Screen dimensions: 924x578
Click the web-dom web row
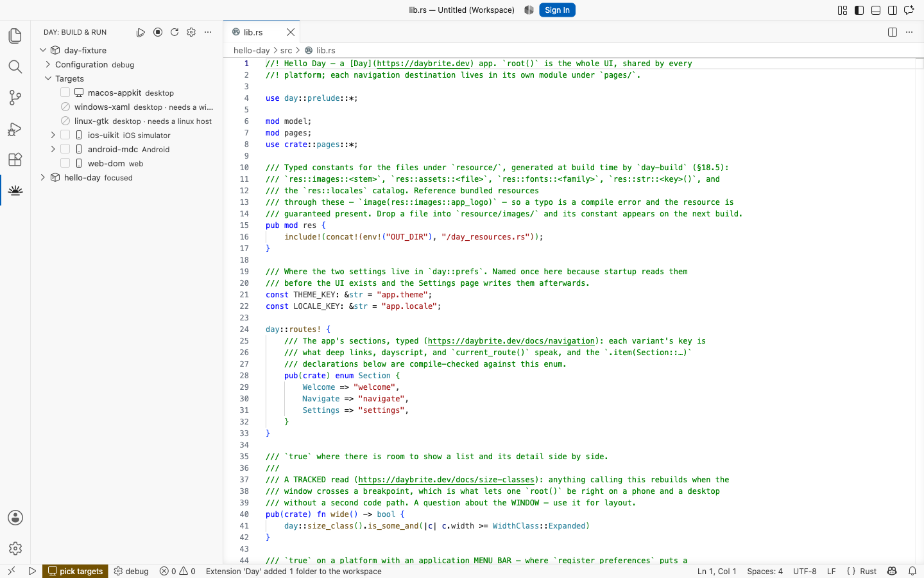pyautogui.click(x=127, y=163)
